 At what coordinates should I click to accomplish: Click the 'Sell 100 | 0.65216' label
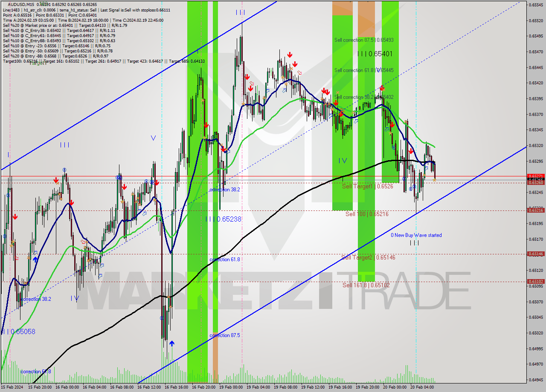coord(367,214)
